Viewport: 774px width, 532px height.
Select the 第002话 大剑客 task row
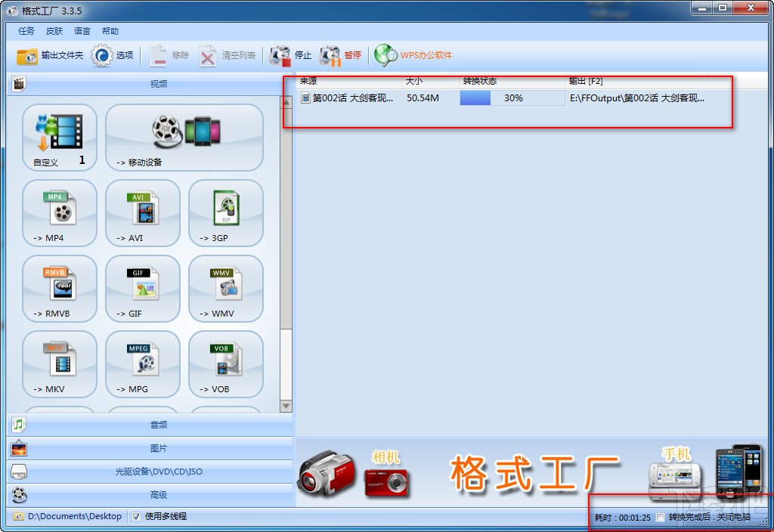pyautogui.click(x=503, y=97)
